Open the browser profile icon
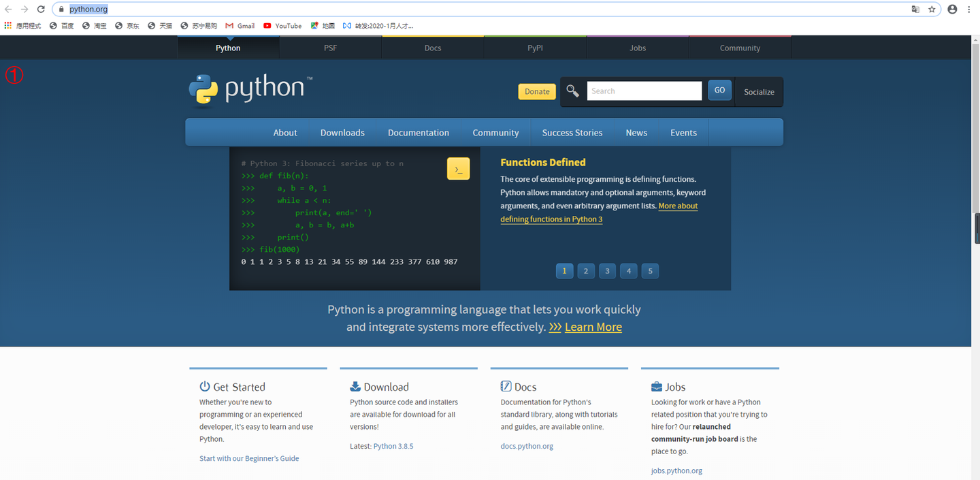This screenshot has width=980, height=480. click(952, 10)
